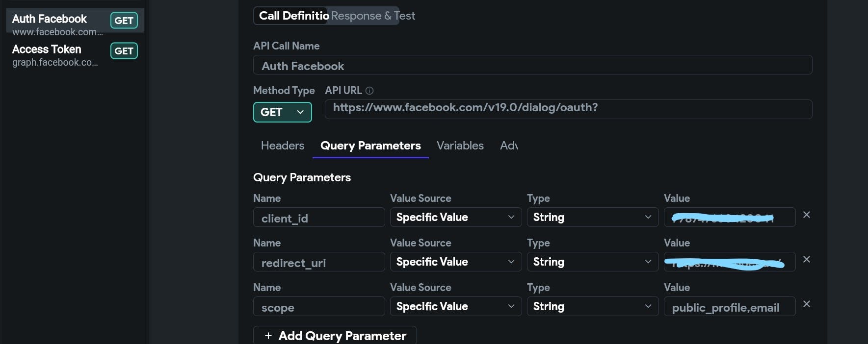The width and height of the screenshot is (868, 344).
Task: Open Value Source dropdown for scope
Action: pos(455,306)
